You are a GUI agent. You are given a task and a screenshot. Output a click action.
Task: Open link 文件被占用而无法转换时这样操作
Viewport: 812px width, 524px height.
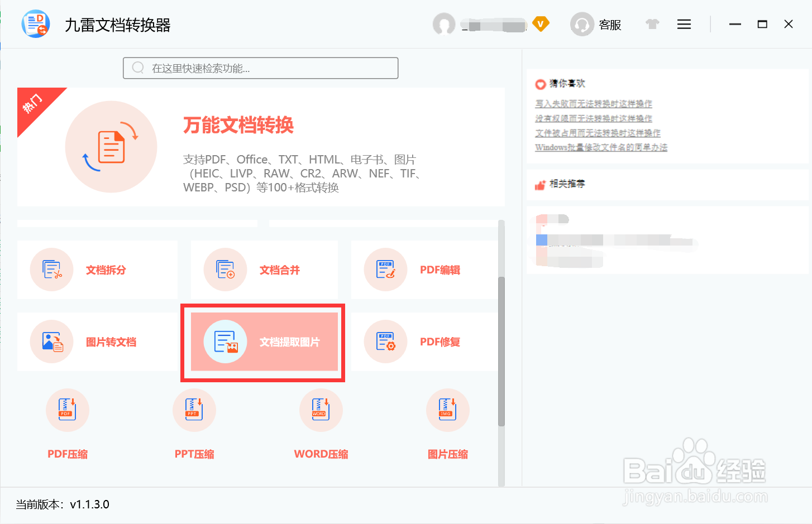coord(598,133)
